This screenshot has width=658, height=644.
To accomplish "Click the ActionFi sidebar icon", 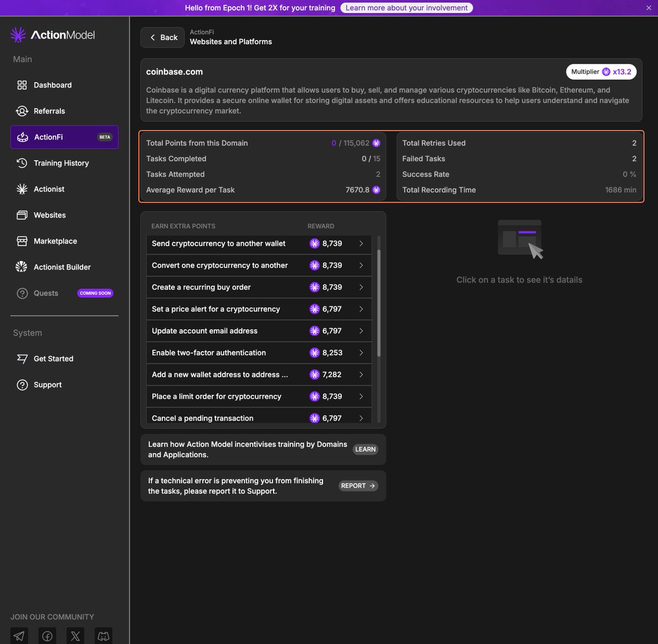I will (x=22, y=137).
